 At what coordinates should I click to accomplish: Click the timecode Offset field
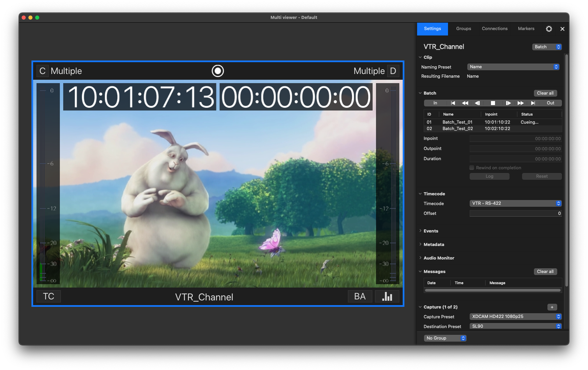(516, 214)
